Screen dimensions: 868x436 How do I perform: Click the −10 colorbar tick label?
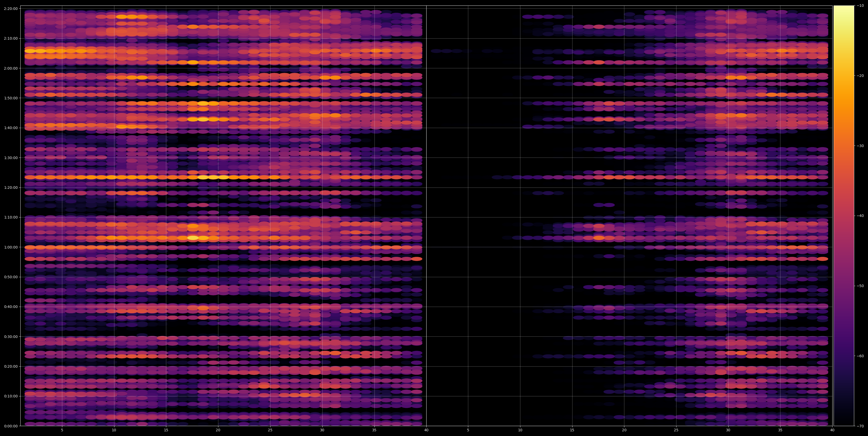[x=860, y=6]
